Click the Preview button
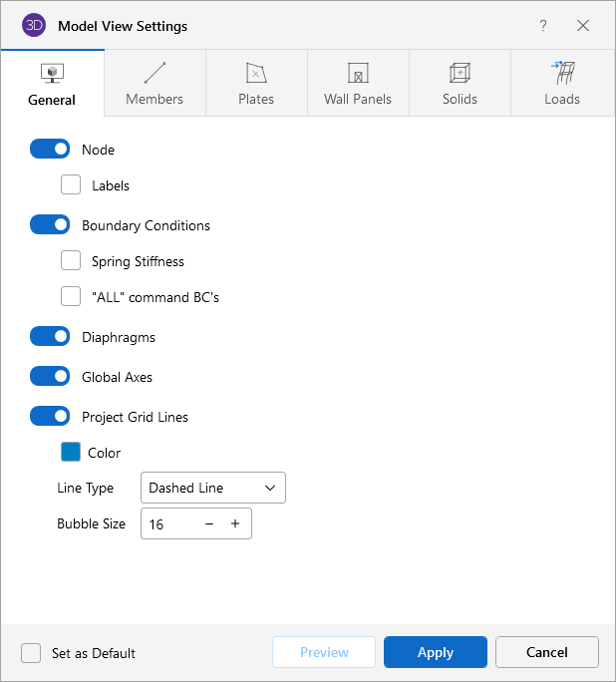 [x=324, y=652]
